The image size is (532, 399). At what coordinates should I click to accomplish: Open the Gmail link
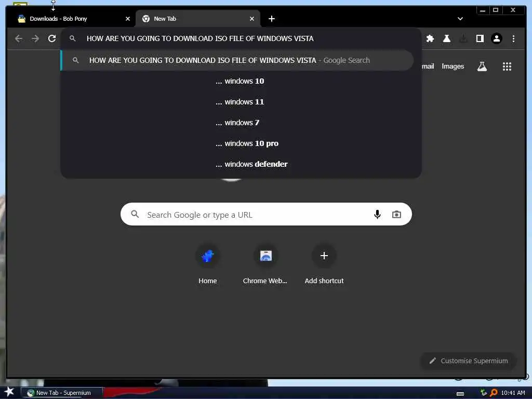pos(428,66)
